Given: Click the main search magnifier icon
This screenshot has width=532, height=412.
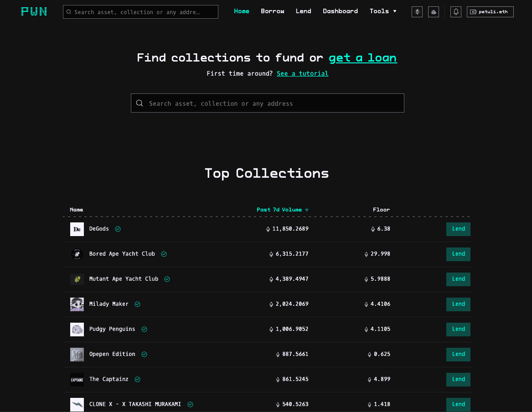Looking at the screenshot, I should coord(139,103).
